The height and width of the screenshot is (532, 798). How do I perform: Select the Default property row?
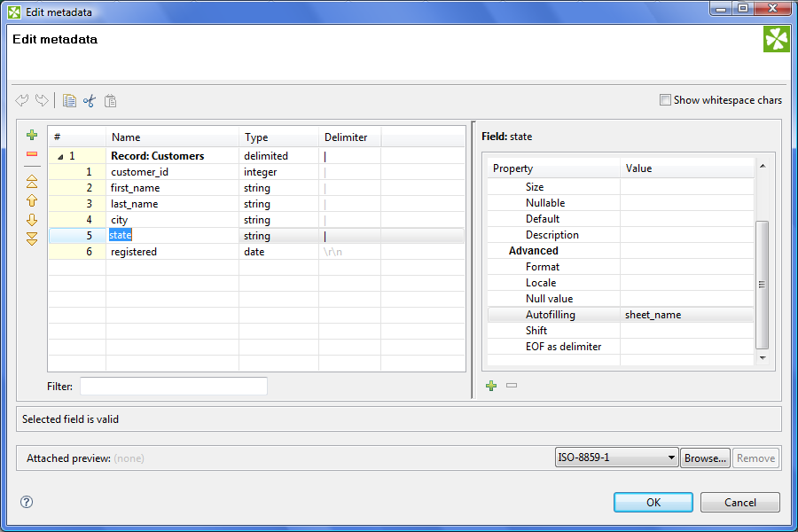coord(621,219)
